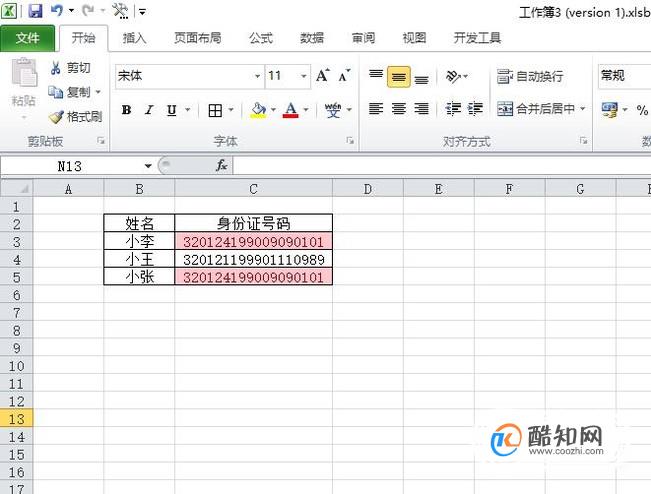Click 剪切 (Cut) scissors button
The height and width of the screenshot is (494, 651).
(x=71, y=68)
